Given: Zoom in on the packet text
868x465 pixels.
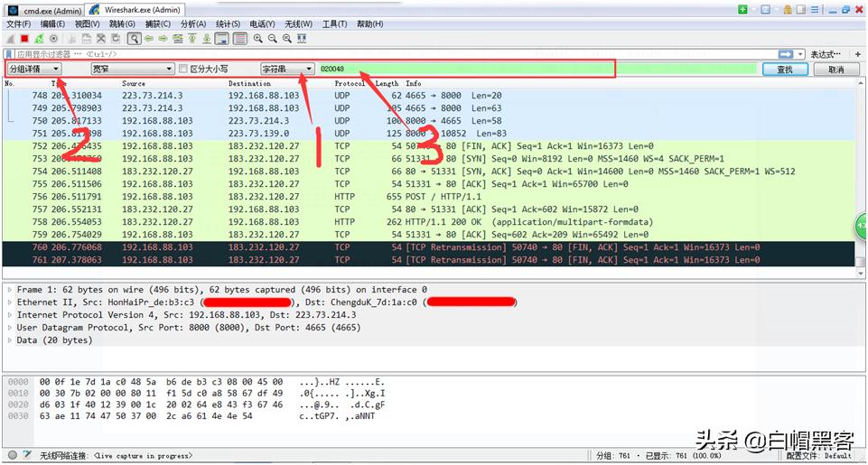Looking at the screenshot, I should [258, 39].
